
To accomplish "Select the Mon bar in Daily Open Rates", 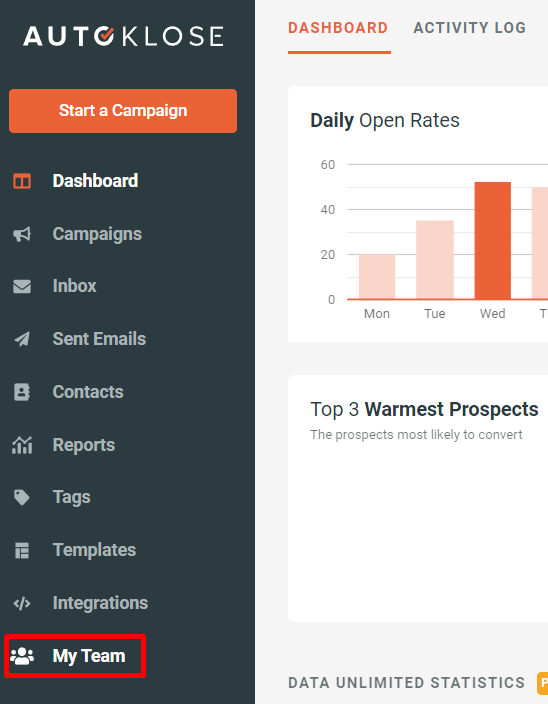I will (377, 277).
